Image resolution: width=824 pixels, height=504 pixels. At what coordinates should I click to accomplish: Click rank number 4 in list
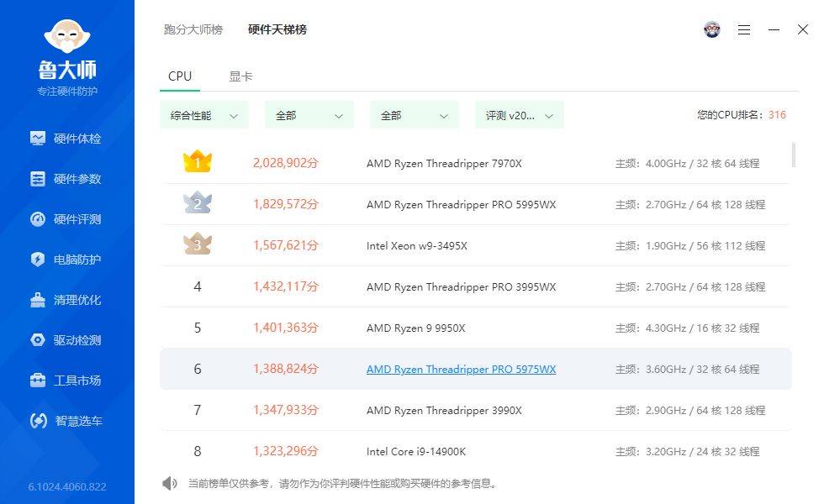tap(198, 286)
